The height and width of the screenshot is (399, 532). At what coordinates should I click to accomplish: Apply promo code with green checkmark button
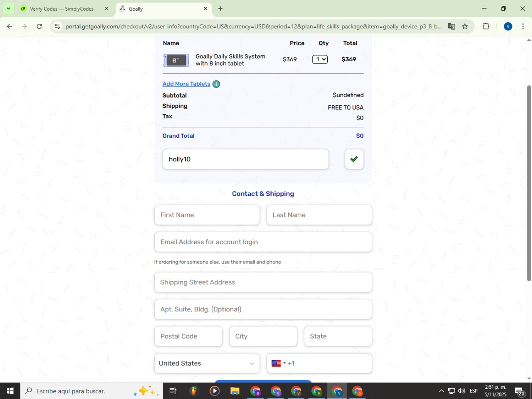coord(354,159)
